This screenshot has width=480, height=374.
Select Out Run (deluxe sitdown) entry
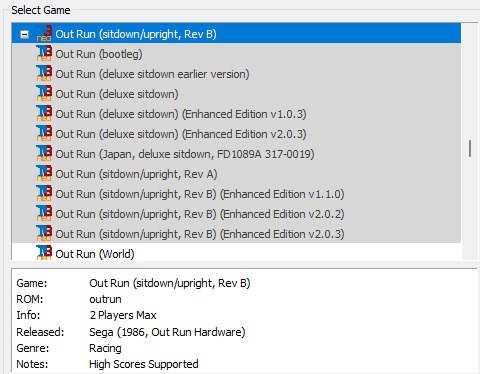(x=117, y=94)
